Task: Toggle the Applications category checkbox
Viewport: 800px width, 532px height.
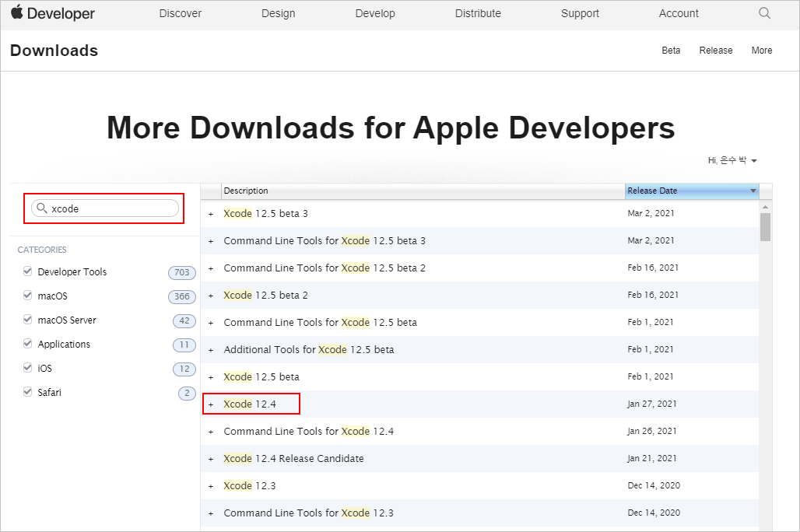Action: click(x=27, y=343)
